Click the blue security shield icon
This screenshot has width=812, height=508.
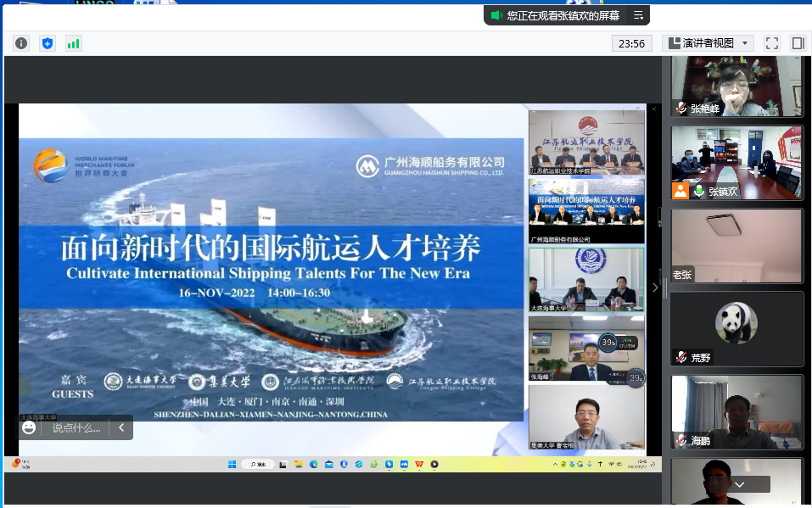48,43
